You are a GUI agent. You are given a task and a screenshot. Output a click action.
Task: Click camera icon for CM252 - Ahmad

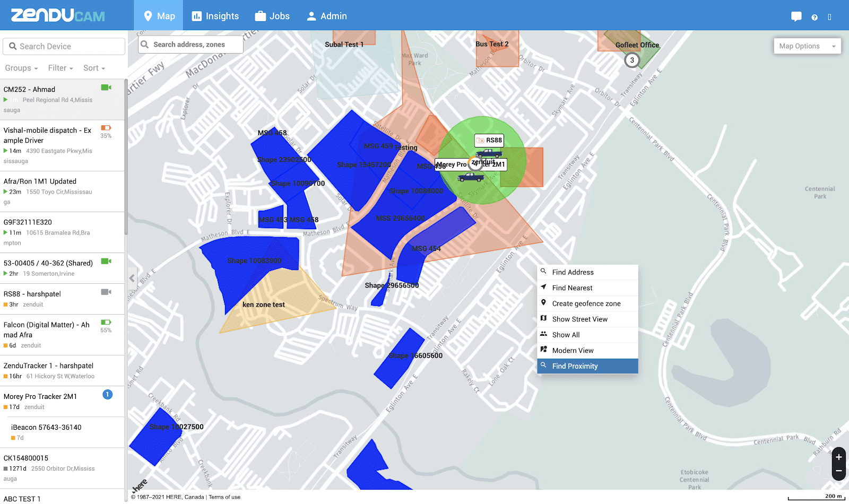point(106,88)
